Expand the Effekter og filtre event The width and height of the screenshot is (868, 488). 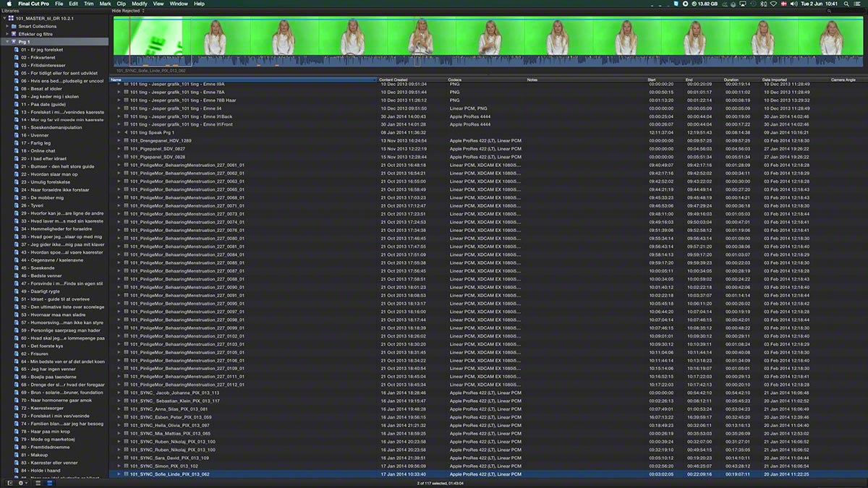tap(7, 34)
